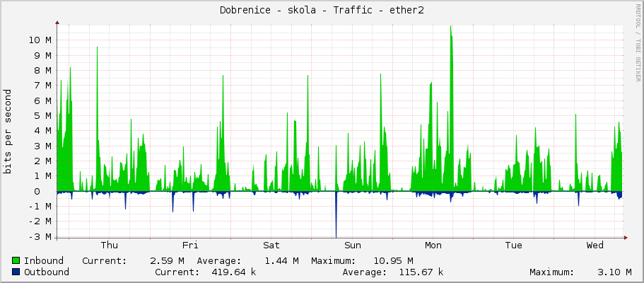This screenshot has width=644, height=283.
Task: Click the '8 M' y-axis tick label
Action: point(43,70)
